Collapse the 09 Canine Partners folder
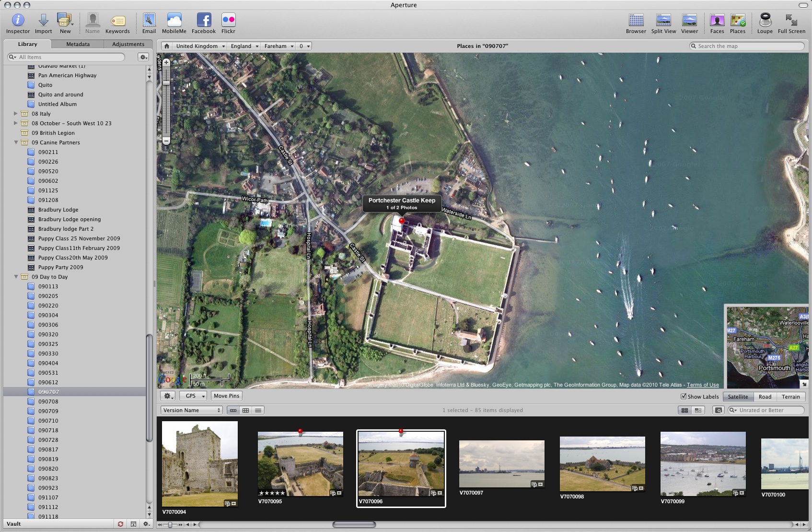 coord(16,142)
